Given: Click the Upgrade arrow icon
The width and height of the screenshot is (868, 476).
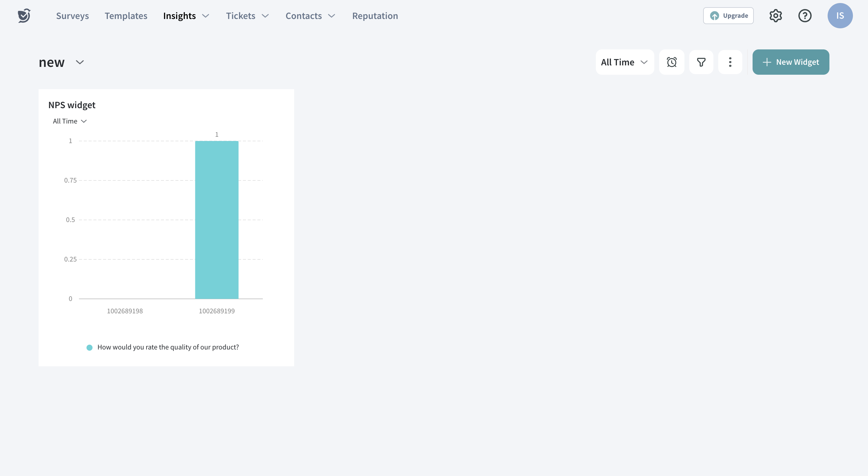Looking at the screenshot, I should [x=714, y=16].
